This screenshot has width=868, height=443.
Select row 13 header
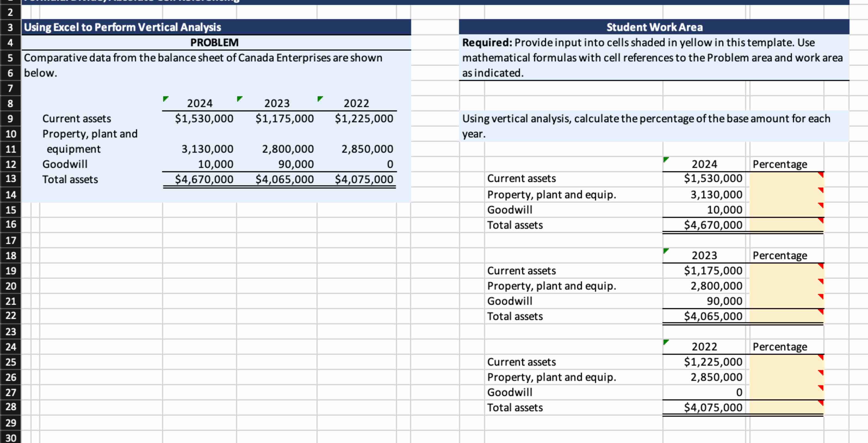pyautogui.click(x=10, y=179)
